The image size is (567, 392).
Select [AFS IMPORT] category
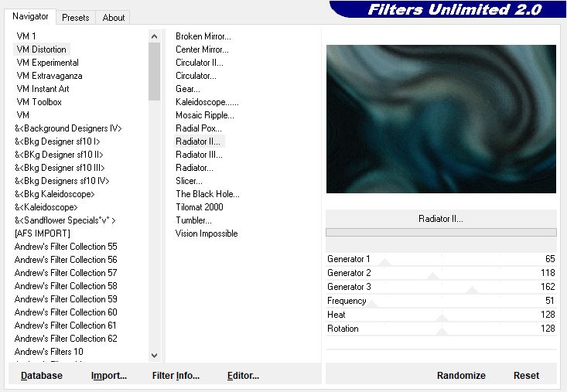[x=43, y=233]
